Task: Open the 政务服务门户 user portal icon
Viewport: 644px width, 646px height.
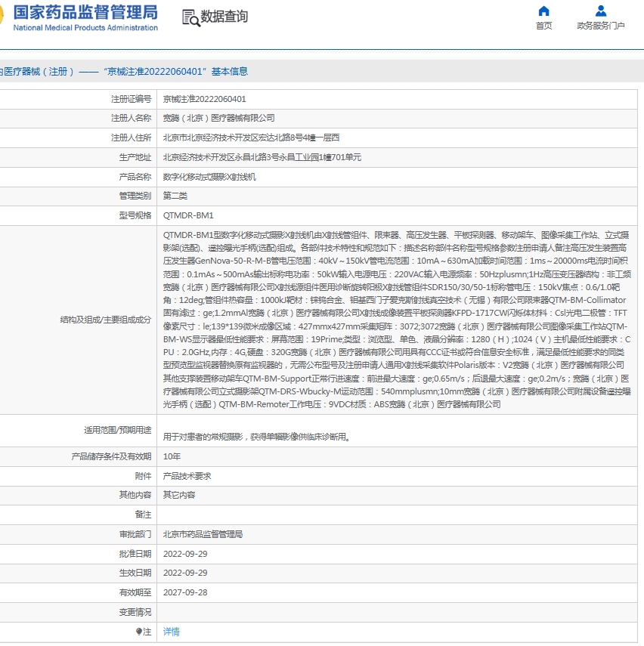Action: pos(601,11)
